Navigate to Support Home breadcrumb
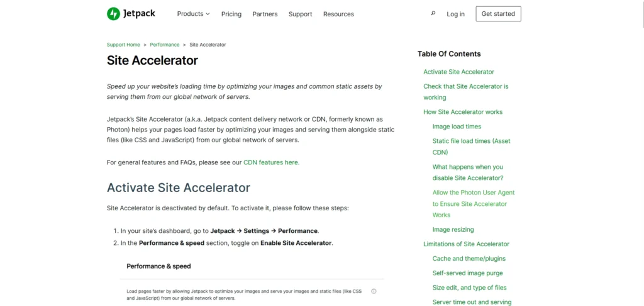This screenshot has width=644, height=306. [123, 45]
